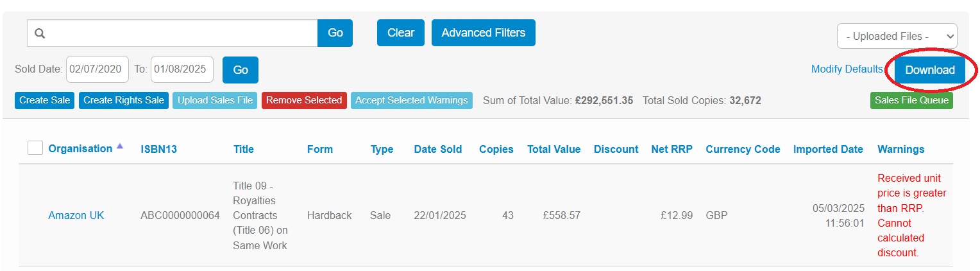Click the Organisation sort arrow icon
The height and width of the screenshot is (271, 980).
119,147
